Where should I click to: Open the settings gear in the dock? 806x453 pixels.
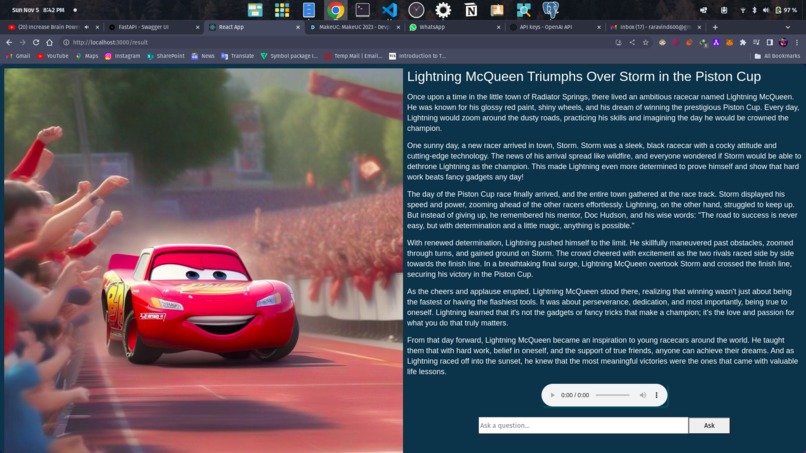point(443,10)
